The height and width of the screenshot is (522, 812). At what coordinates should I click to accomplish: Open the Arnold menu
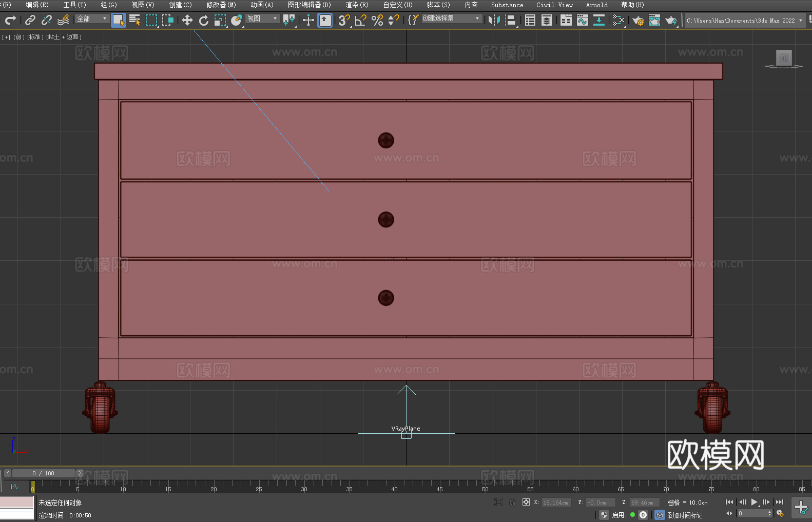[596, 5]
